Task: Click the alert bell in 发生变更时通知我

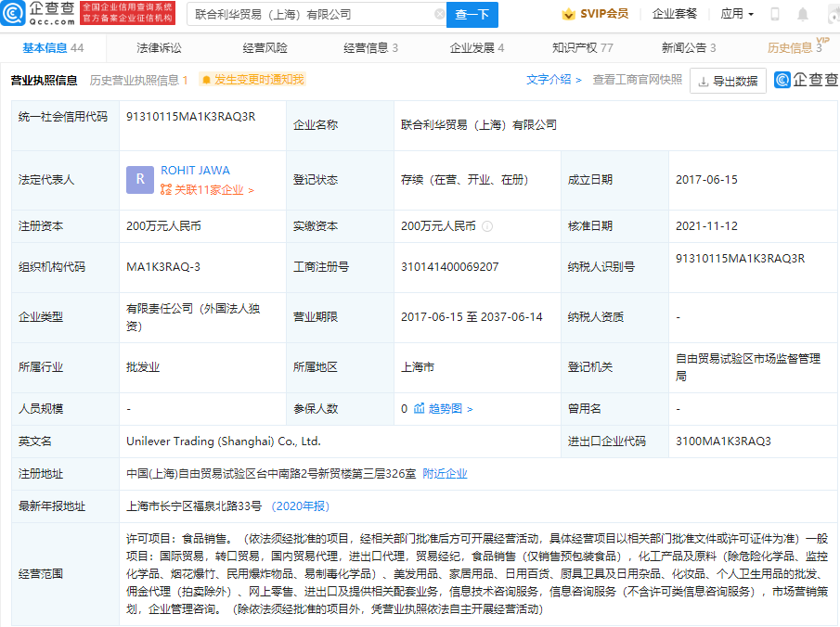Action: (x=206, y=81)
